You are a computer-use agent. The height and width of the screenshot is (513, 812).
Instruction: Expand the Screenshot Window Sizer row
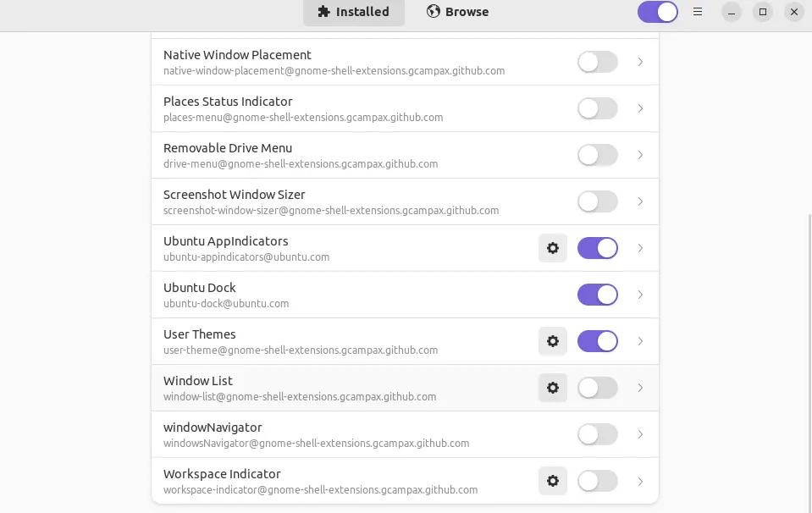point(640,201)
